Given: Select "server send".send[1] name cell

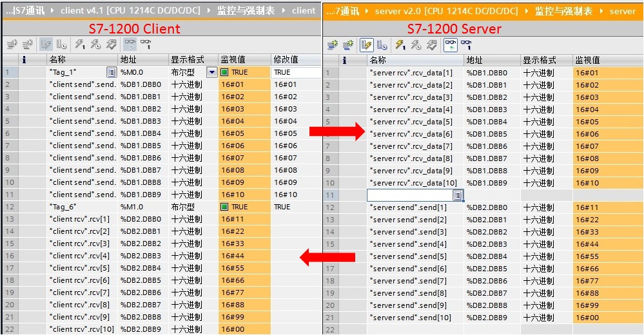Looking at the screenshot, I should [x=415, y=207].
